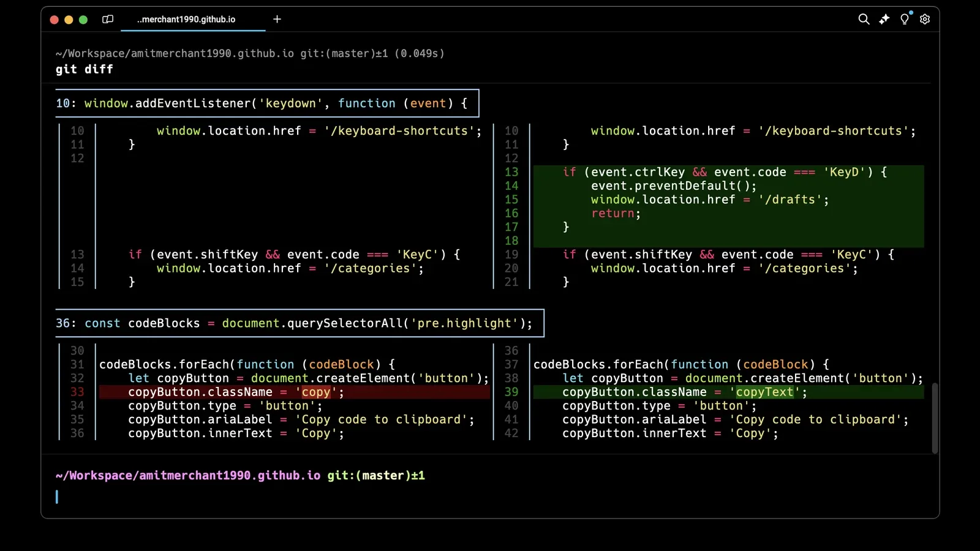The width and height of the screenshot is (980, 551).
Task: Click the hunk header 'window.addEventListener('keydown'...'
Action: [267, 103]
